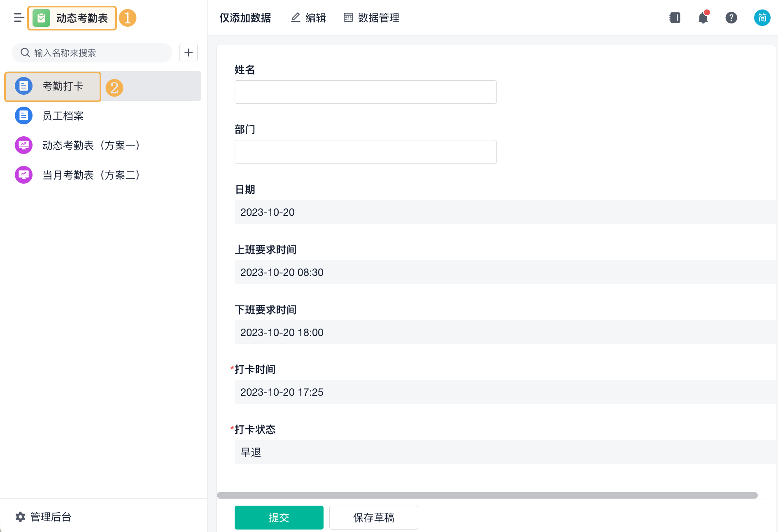Image resolution: width=778 pixels, height=532 pixels.
Task: Click the search magnifier icon
Action: [25, 53]
